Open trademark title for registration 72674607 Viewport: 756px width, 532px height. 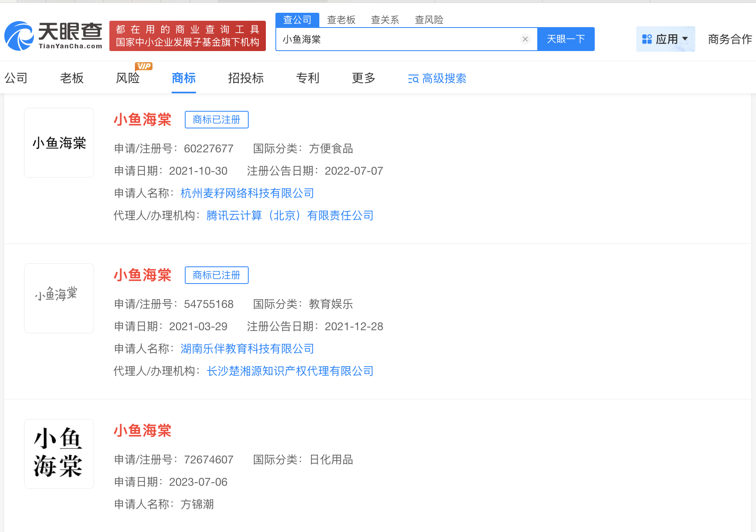tap(142, 431)
